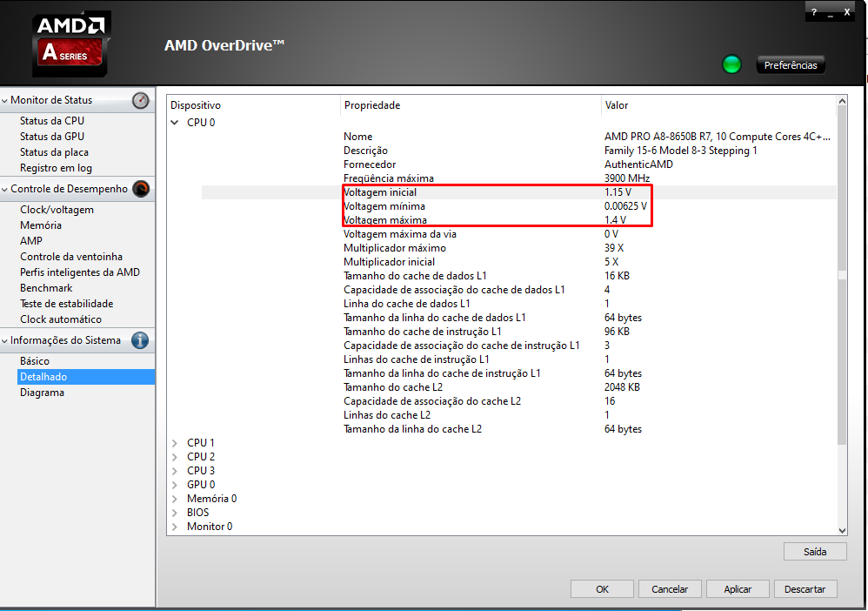The height and width of the screenshot is (611, 868).
Task: Click the Cancelar button
Action: [x=670, y=589]
